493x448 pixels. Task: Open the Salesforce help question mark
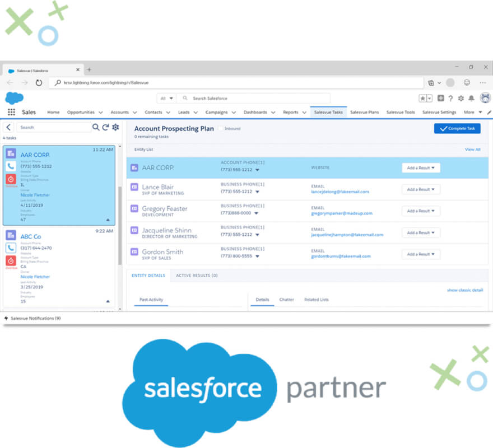[450, 99]
